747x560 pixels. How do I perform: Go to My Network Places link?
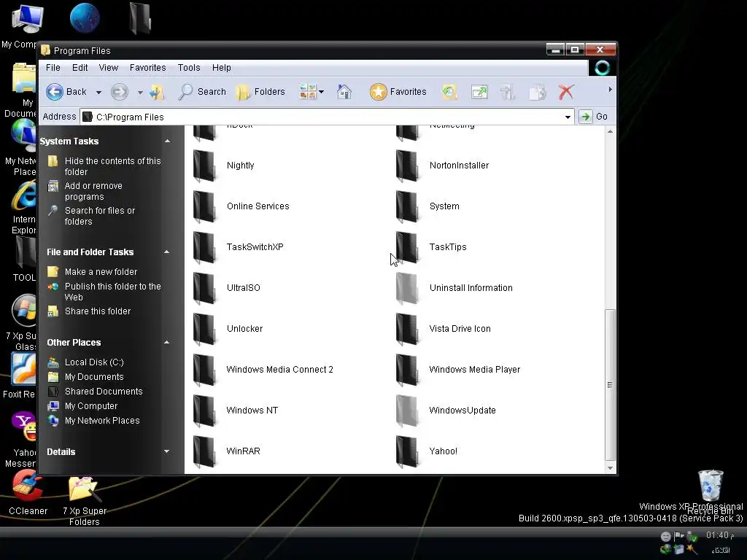pos(102,421)
